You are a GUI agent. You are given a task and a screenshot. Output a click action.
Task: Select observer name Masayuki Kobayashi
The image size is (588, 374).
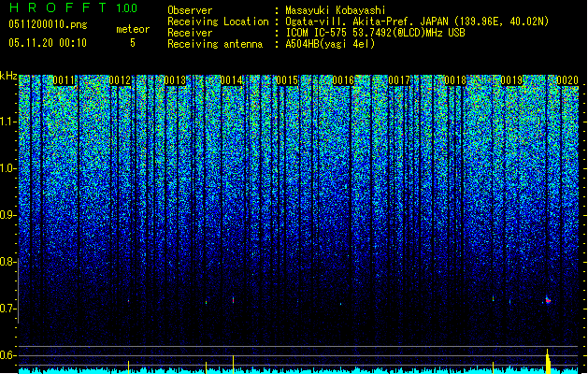[336, 10]
